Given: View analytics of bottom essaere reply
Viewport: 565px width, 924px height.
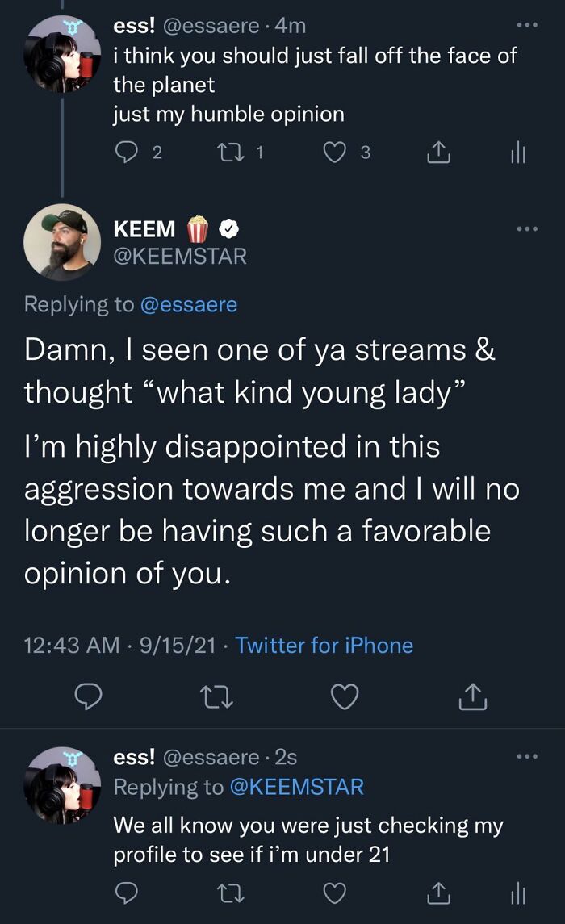Looking at the screenshot, I should [x=517, y=892].
